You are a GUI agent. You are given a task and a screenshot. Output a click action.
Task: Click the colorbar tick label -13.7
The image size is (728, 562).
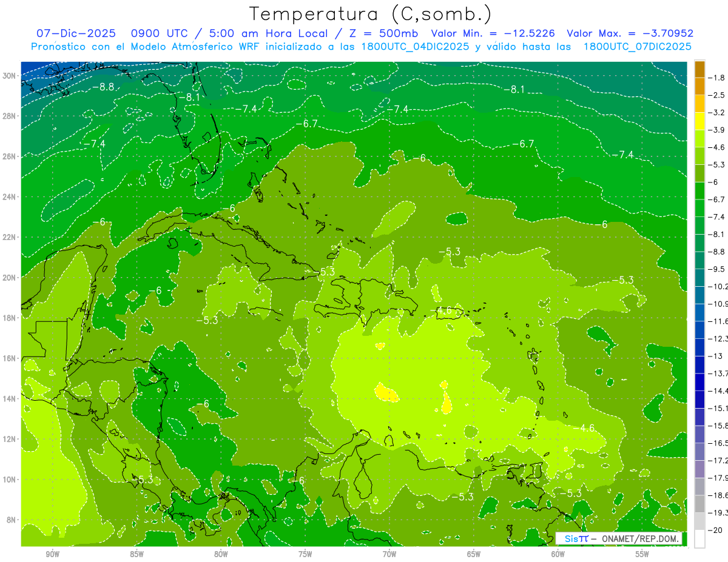click(x=718, y=373)
